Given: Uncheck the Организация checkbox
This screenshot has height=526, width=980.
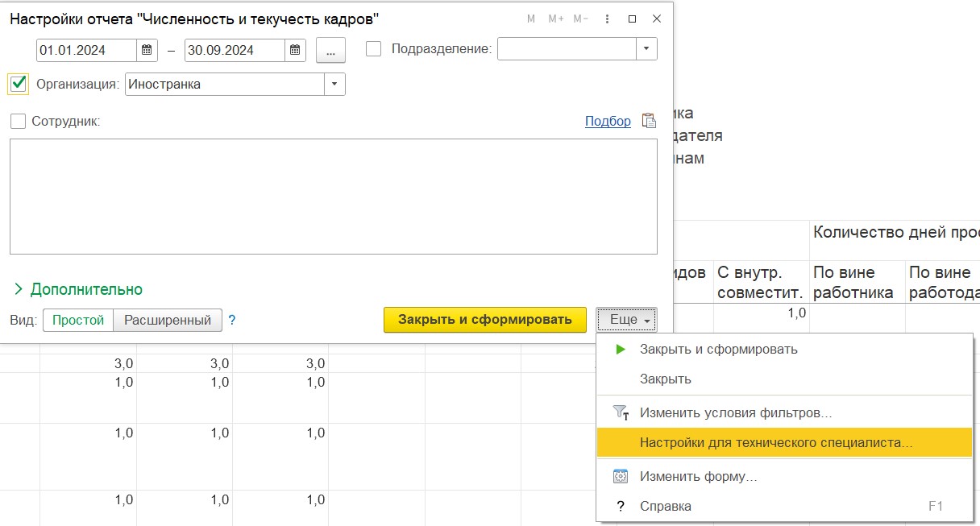Looking at the screenshot, I should 19,84.
